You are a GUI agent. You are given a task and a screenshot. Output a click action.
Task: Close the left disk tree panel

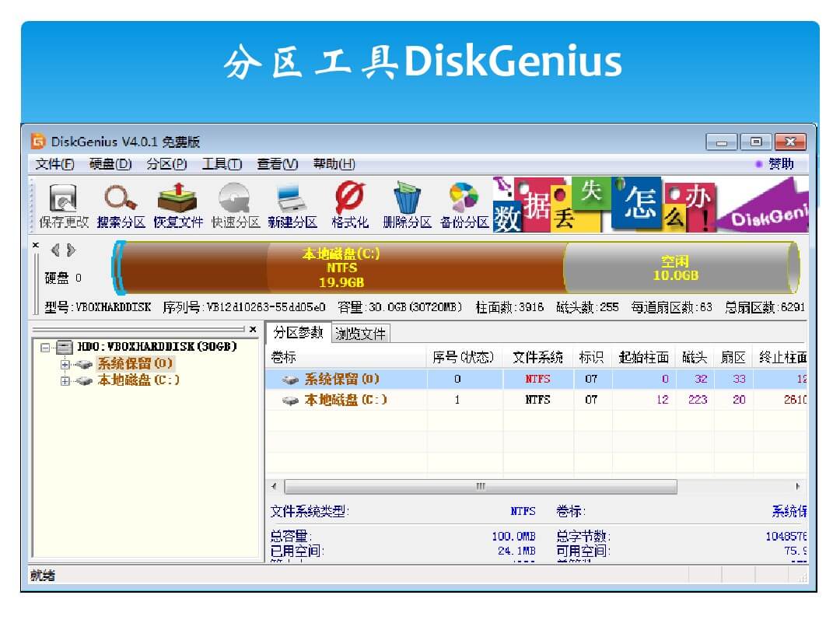253,330
